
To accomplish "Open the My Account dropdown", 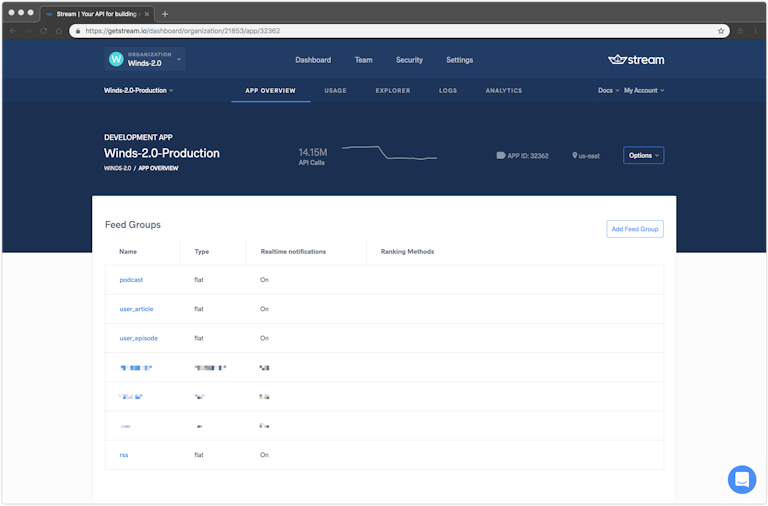I will [644, 91].
